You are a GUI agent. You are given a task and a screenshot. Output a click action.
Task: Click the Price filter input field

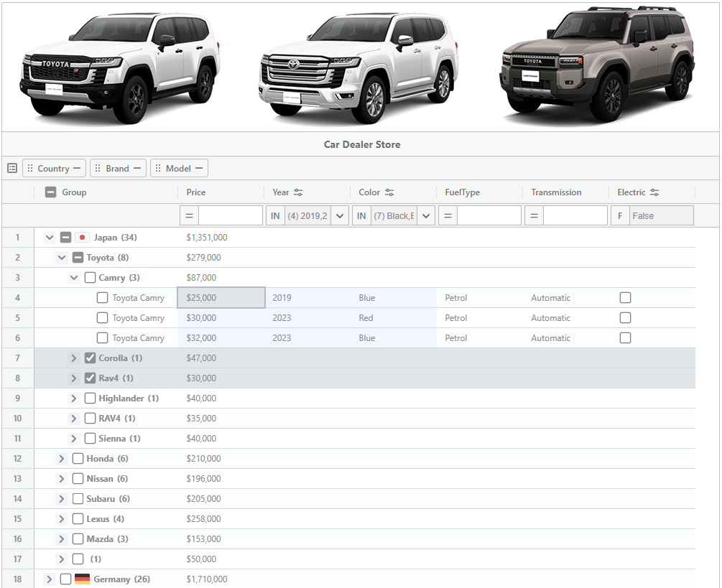click(230, 216)
